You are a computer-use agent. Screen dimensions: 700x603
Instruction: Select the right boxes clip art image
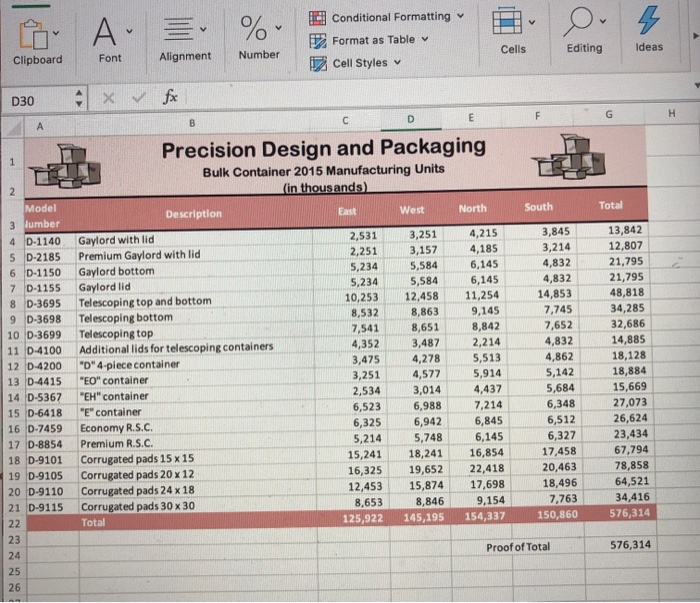tap(568, 156)
